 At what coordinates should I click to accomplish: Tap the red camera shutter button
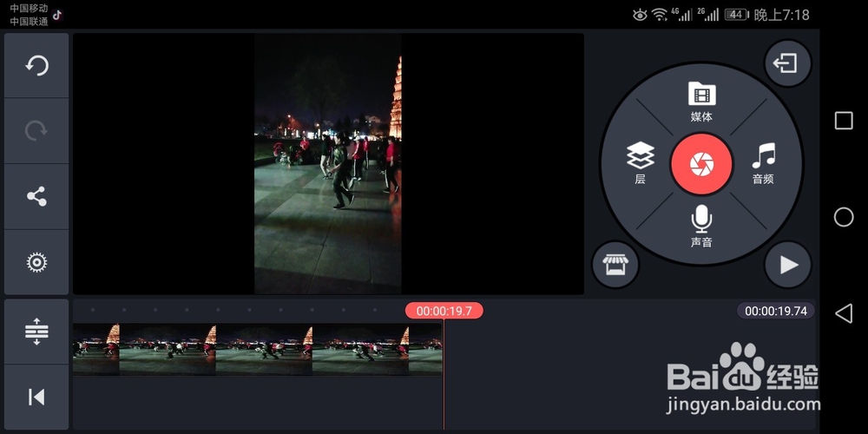click(x=701, y=164)
